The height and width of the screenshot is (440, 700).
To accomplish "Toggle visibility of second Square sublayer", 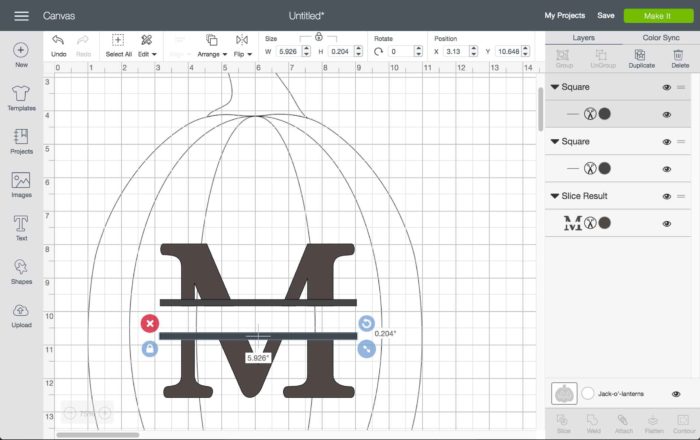I will click(667, 169).
